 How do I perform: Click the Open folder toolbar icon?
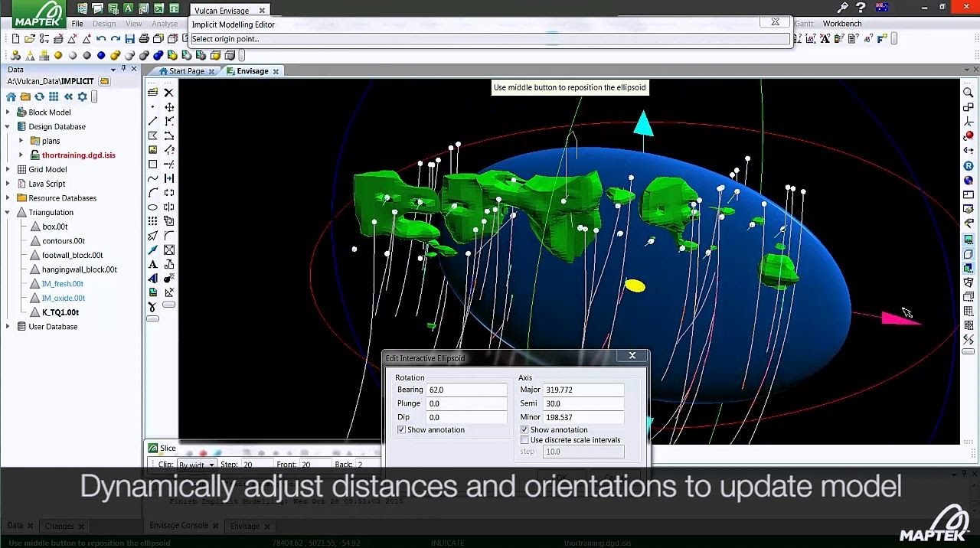30,39
